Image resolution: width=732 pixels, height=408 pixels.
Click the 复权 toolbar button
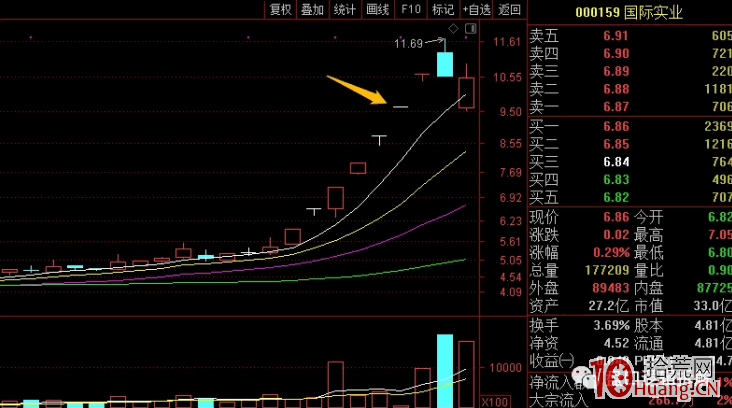pos(281,9)
